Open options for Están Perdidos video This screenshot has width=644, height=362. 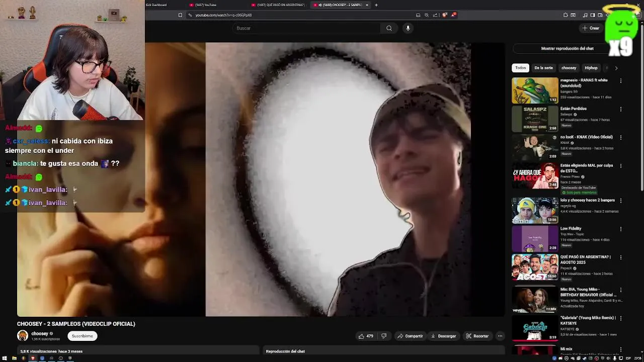coord(621,109)
